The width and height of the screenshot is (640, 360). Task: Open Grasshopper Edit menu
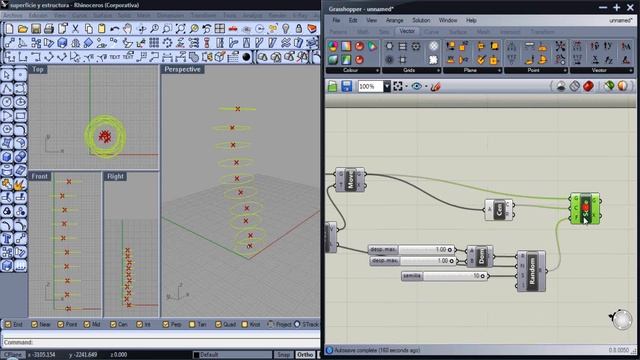click(x=353, y=20)
